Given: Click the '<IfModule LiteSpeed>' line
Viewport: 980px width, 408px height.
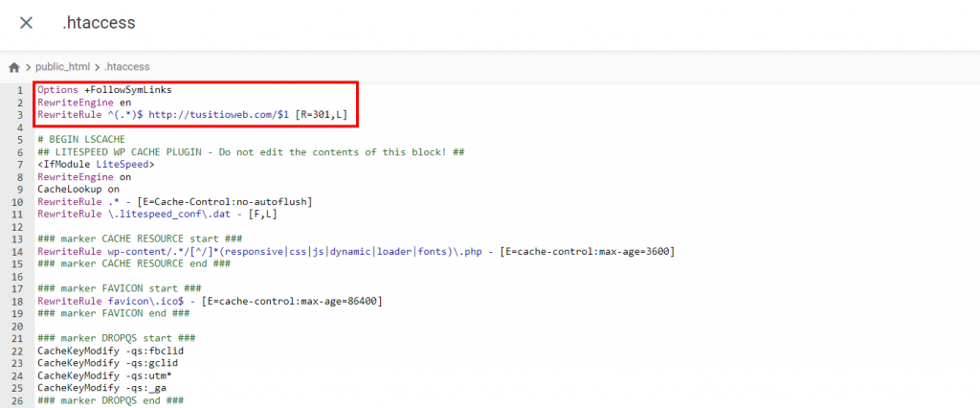Looking at the screenshot, I should [96, 165].
